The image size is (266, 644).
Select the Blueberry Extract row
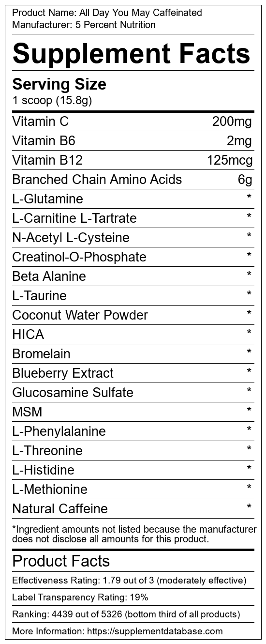[133, 373]
